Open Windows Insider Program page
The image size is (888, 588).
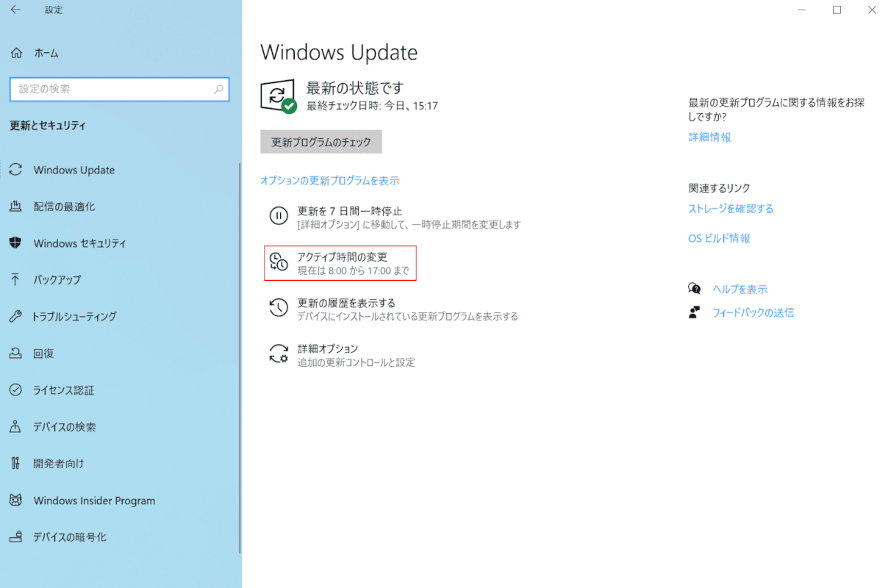tap(95, 501)
